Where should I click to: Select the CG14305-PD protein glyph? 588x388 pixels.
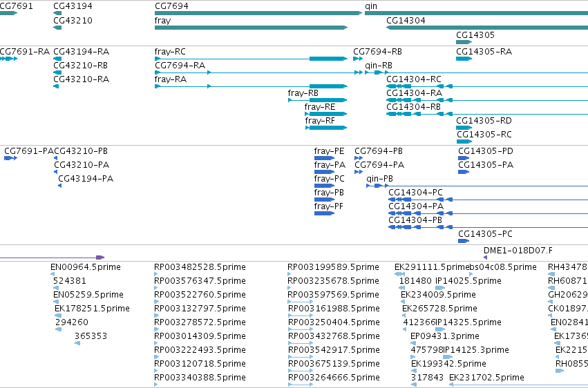[464, 158]
